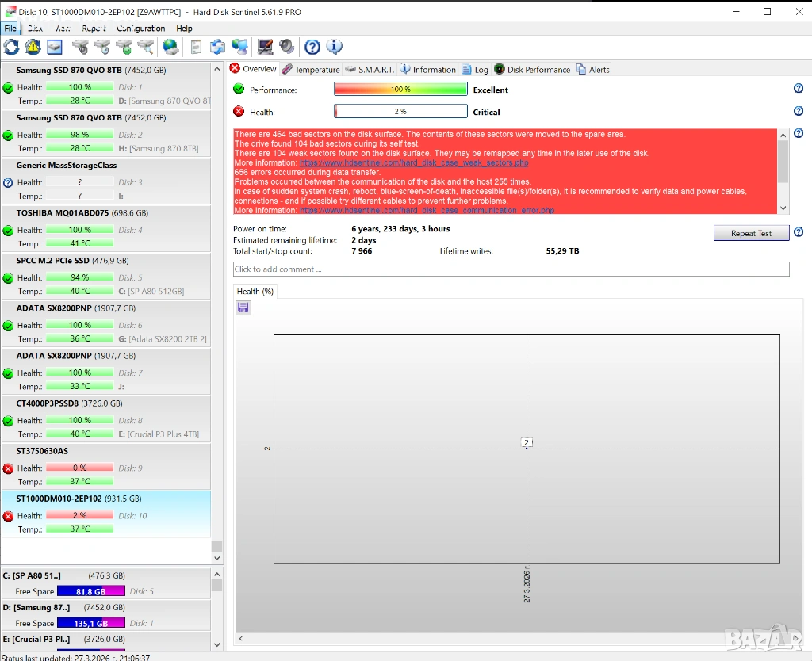The height and width of the screenshot is (661, 812).
Task: Click the refresh disk status toolbar icon
Action: (11, 48)
